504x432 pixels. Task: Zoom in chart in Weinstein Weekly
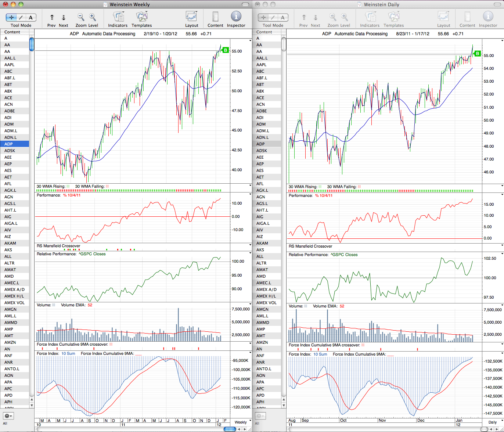tap(93, 17)
